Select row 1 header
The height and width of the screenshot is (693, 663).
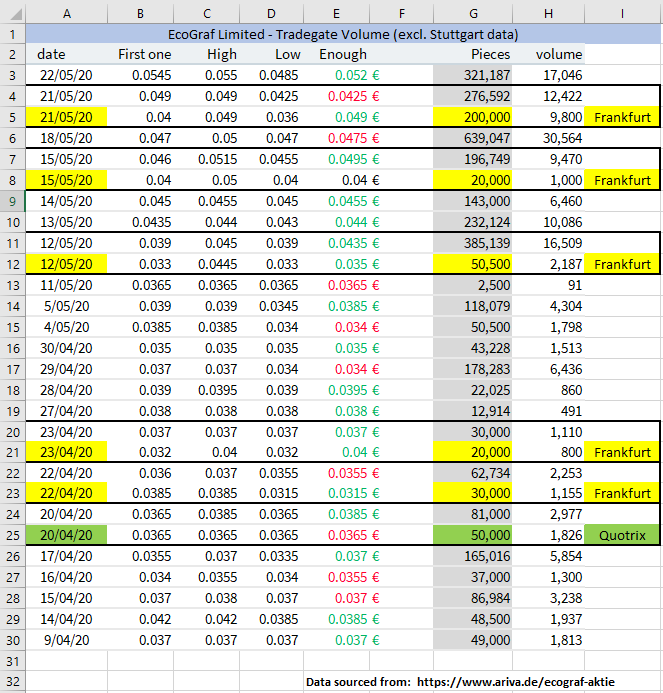pyautogui.click(x=12, y=34)
